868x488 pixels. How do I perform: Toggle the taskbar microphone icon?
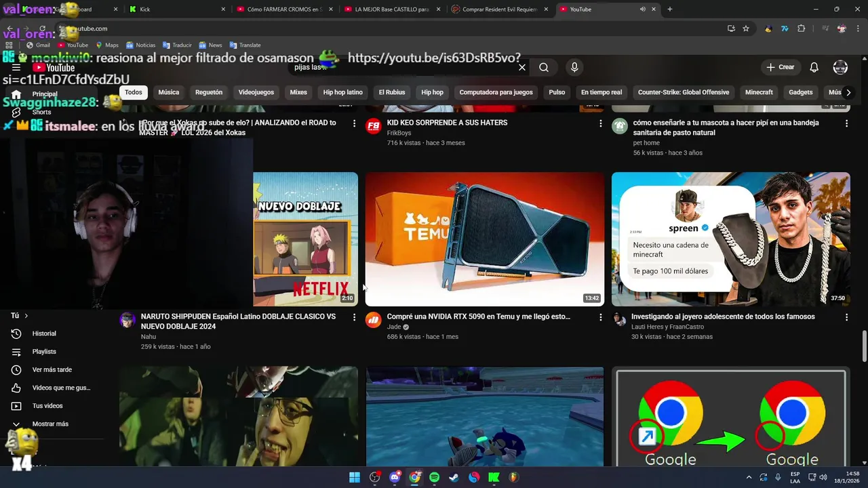(778, 477)
